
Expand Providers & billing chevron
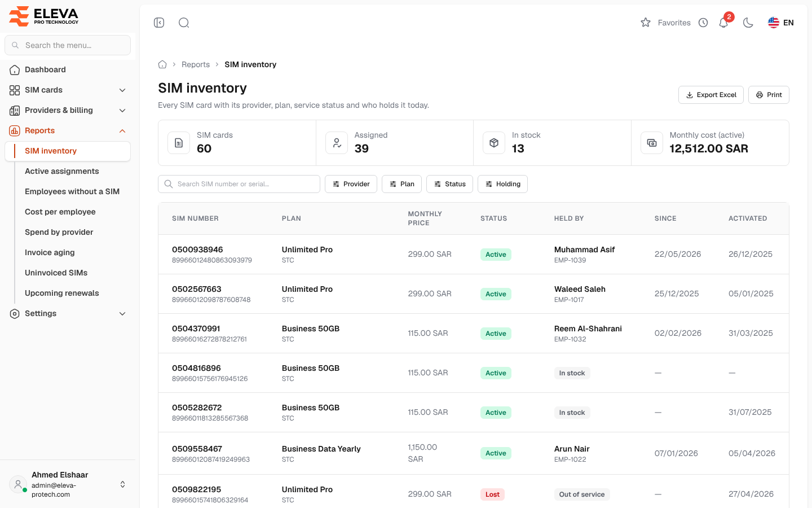[122, 111]
